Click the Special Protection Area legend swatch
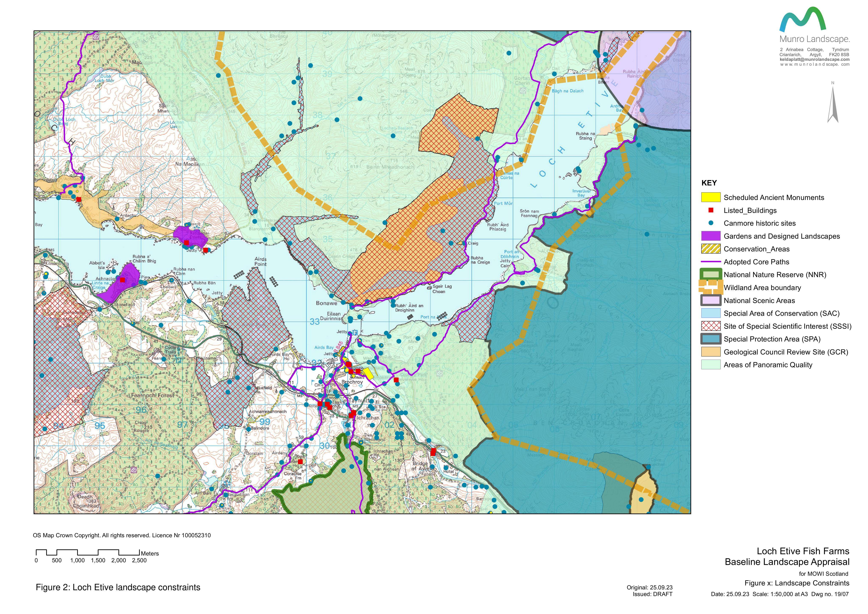The image size is (868, 614). click(711, 339)
